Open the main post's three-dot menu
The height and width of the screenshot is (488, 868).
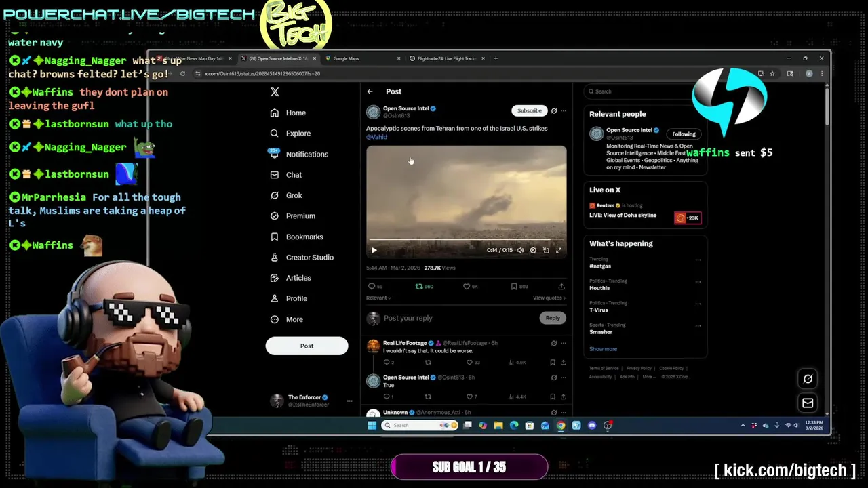pyautogui.click(x=564, y=110)
